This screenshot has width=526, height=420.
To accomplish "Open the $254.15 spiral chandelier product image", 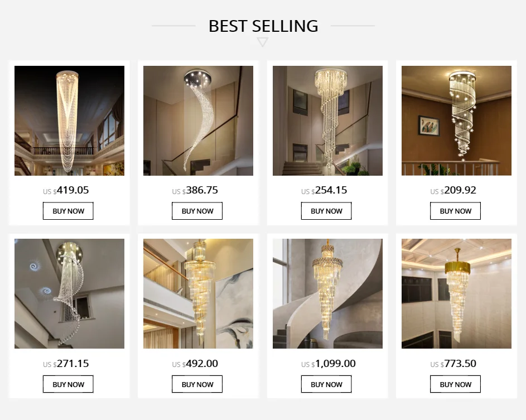I will point(328,121).
